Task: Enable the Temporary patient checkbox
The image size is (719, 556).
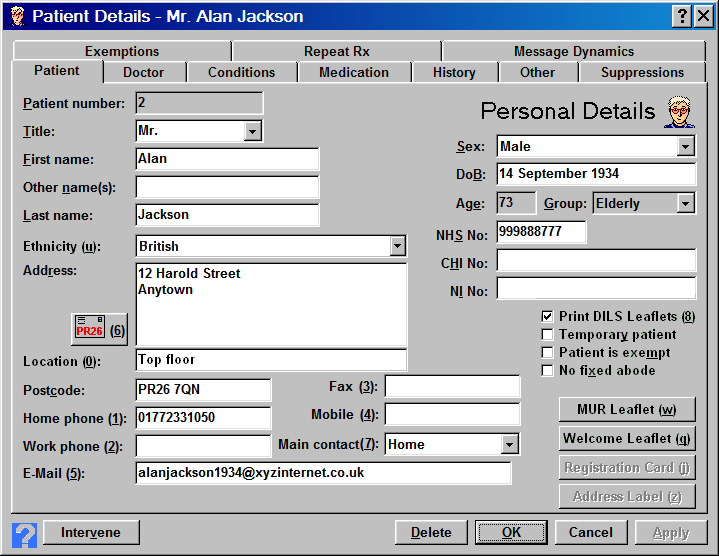Action: pyautogui.click(x=547, y=335)
